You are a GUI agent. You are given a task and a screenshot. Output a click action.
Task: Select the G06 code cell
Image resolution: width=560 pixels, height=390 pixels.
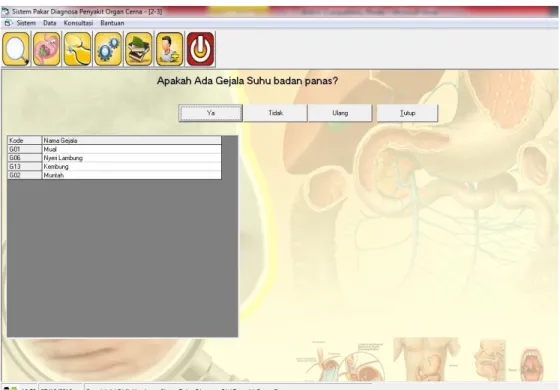click(x=25, y=158)
